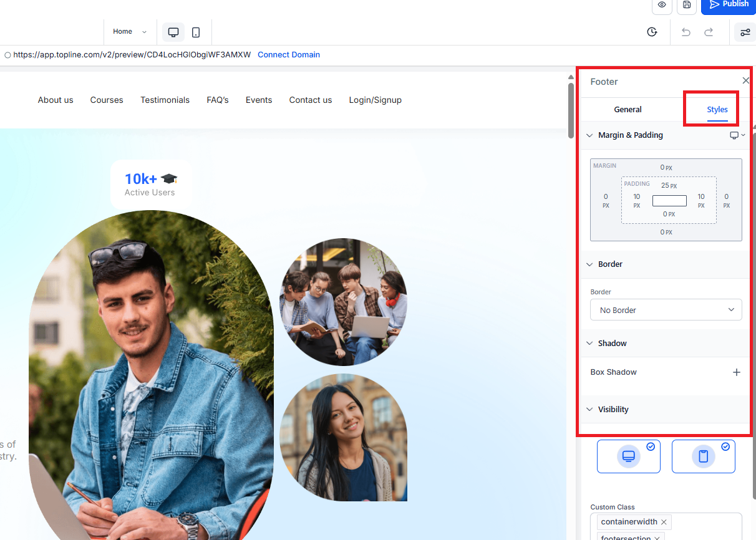756x540 pixels.
Task: Open Contact us nav link
Action: tap(311, 100)
